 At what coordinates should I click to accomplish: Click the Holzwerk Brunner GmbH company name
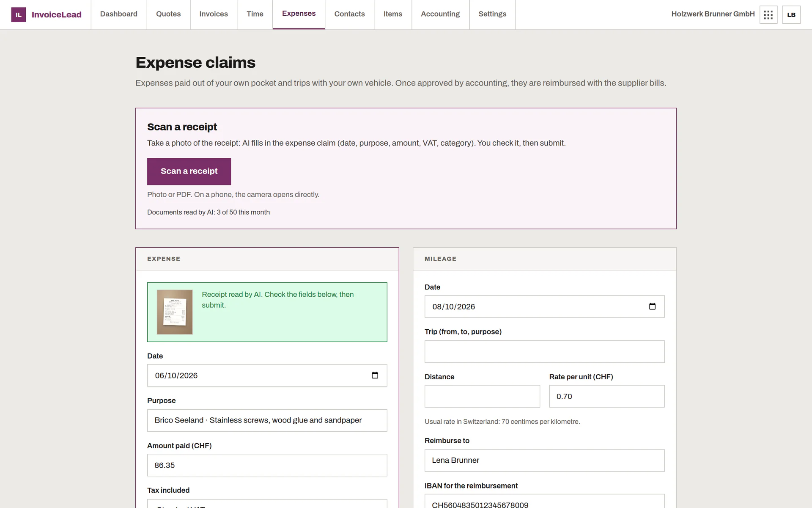[x=713, y=14]
